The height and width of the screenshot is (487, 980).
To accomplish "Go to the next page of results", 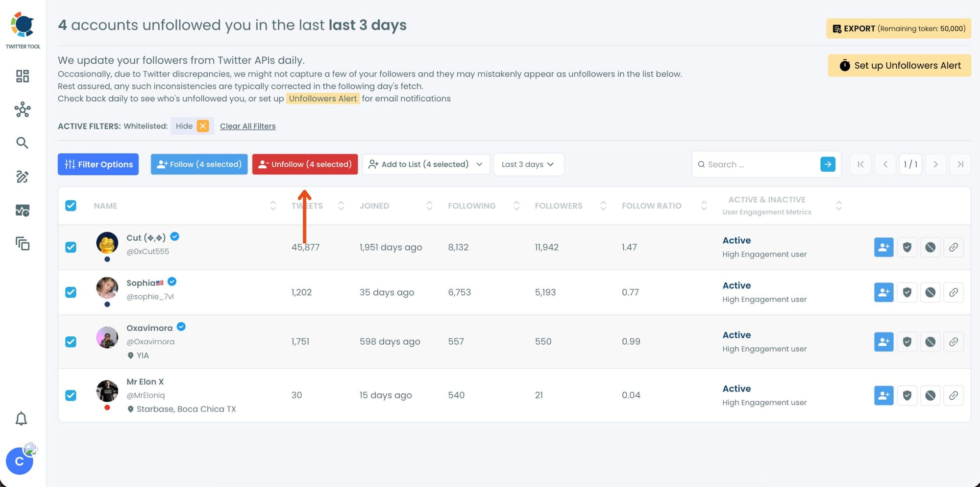I will point(936,164).
